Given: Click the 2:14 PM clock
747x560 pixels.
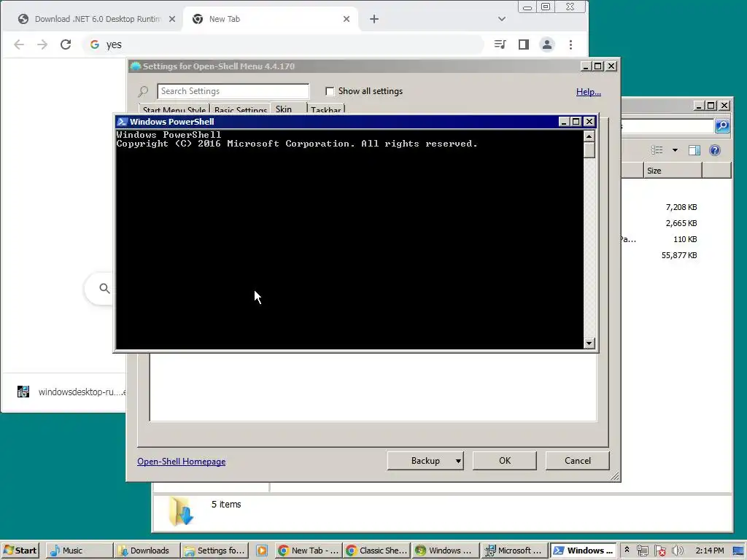Looking at the screenshot, I should click(x=709, y=551).
